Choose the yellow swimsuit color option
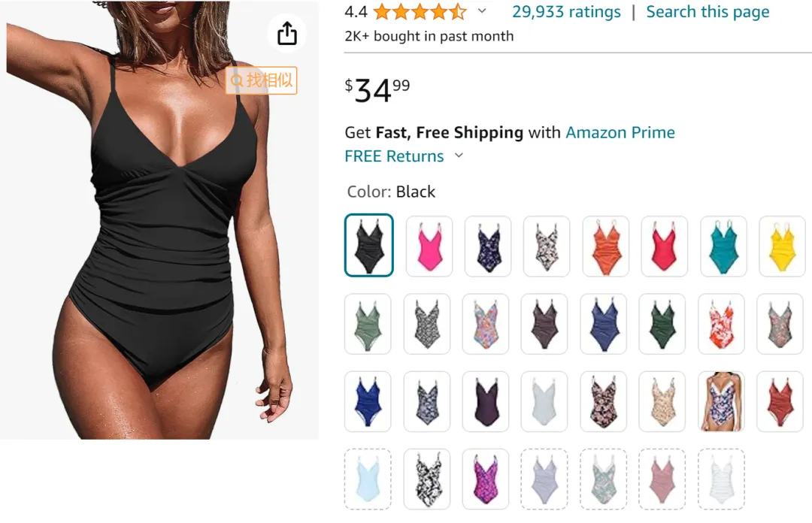 point(782,246)
